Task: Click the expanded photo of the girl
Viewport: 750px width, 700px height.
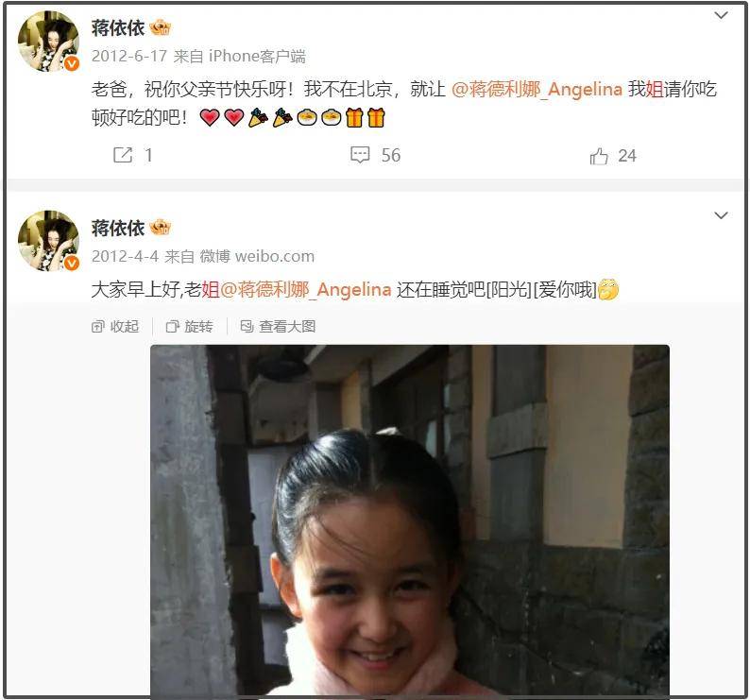Action: [410, 520]
